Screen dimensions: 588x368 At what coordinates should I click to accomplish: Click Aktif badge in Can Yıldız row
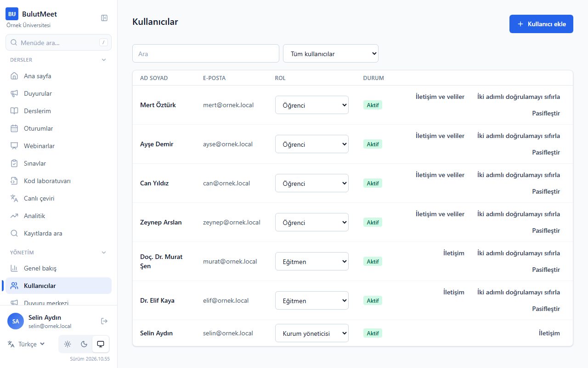373,183
